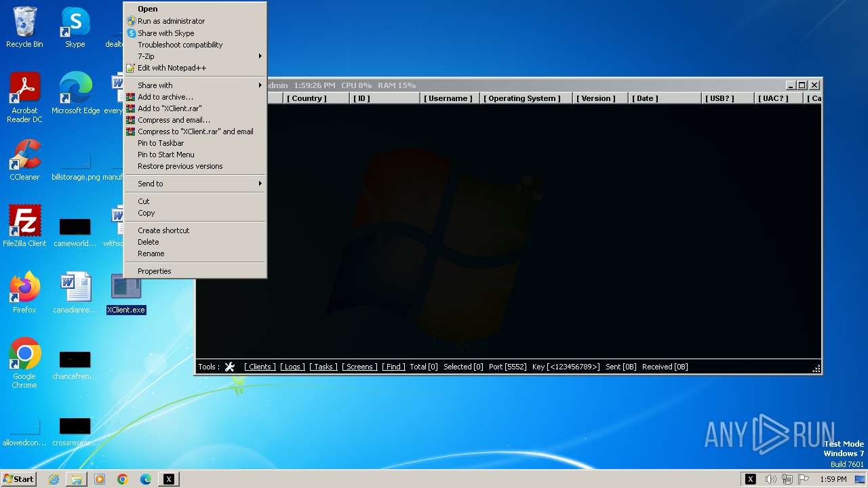Open the Microsoft Edge desktop icon
The image size is (868, 488).
75,94
